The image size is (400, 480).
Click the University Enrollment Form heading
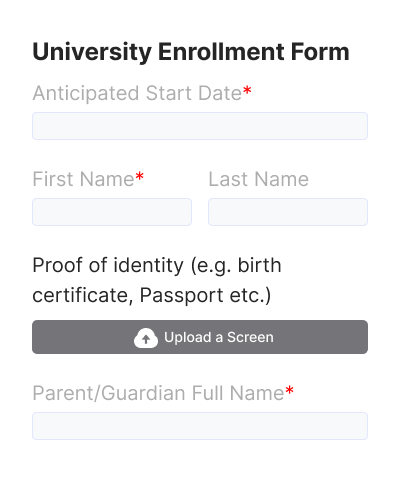pyautogui.click(x=191, y=52)
